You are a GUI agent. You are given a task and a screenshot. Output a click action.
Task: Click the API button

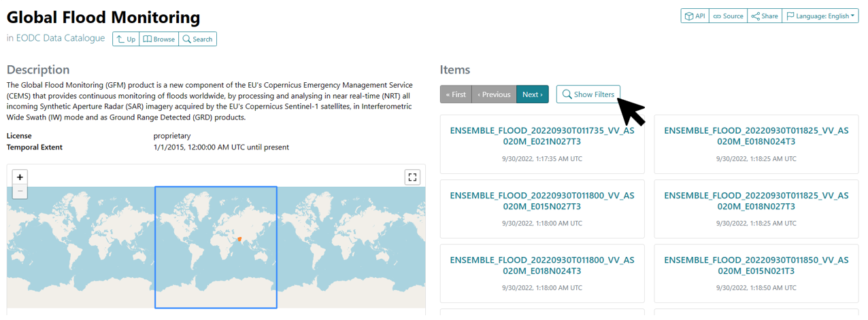tap(695, 16)
